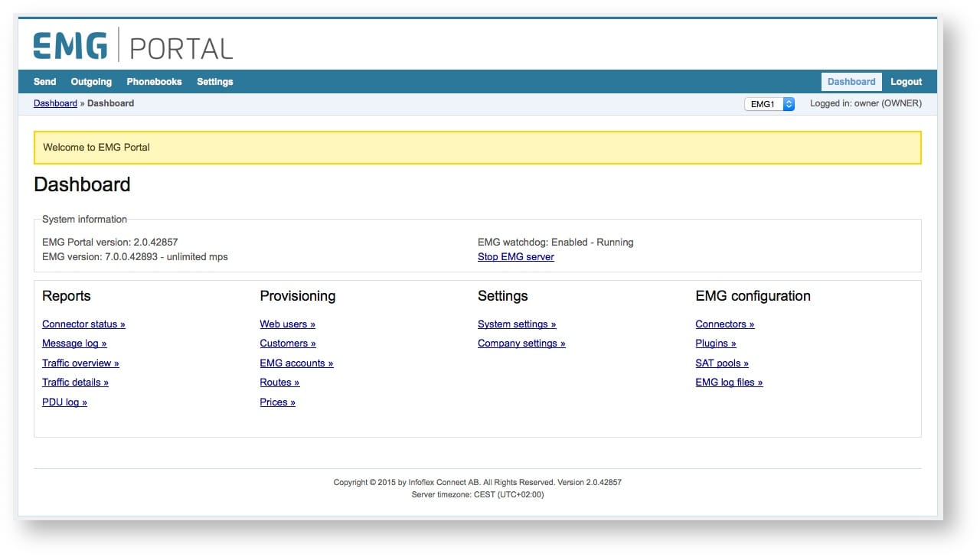Open the Settings menu

[214, 81]
